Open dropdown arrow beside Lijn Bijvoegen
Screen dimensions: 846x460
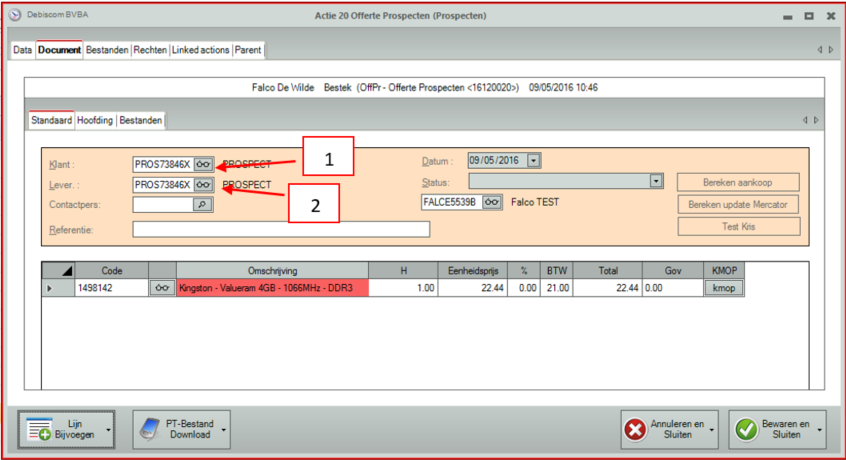click(107, 430)
